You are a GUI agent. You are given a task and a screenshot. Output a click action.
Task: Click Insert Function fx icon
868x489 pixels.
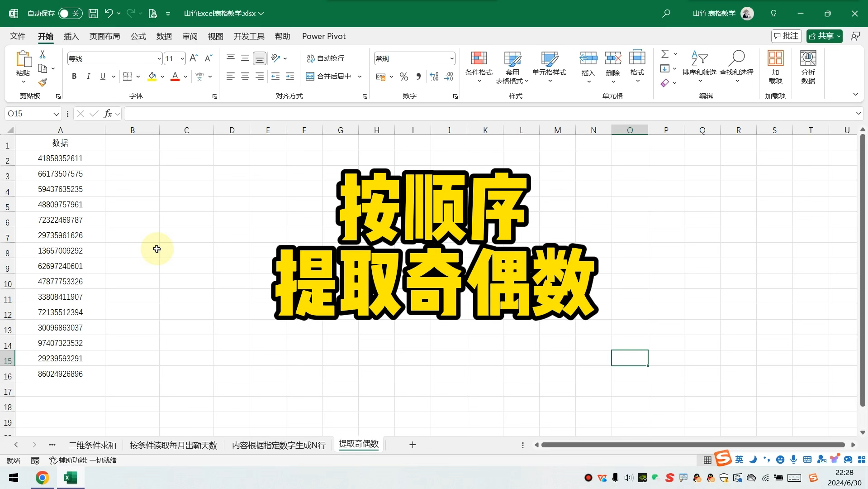coord(108,114)
